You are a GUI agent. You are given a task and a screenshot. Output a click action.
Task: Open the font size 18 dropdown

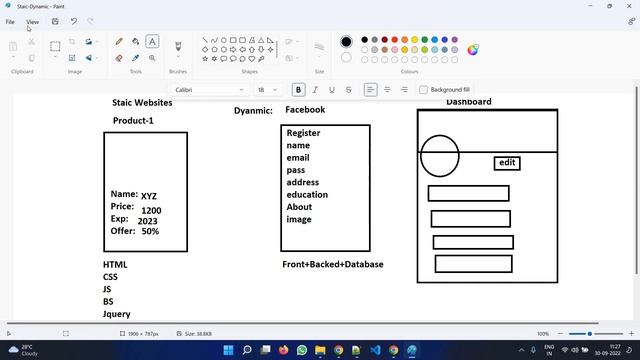267,90
